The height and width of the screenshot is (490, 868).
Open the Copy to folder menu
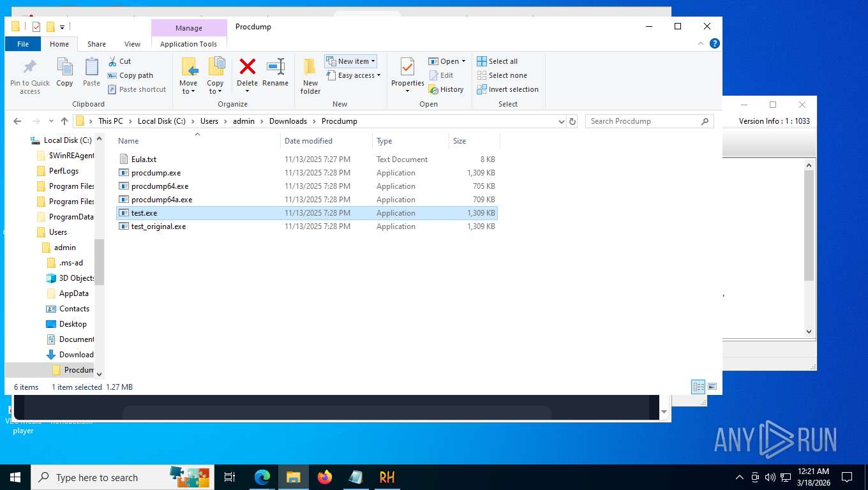(x=215, y=76)
